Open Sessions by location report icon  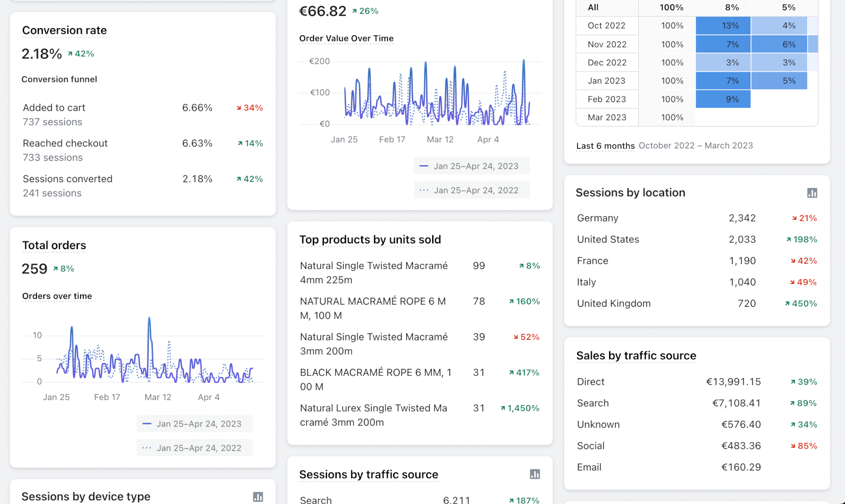(x=812, y=193)
